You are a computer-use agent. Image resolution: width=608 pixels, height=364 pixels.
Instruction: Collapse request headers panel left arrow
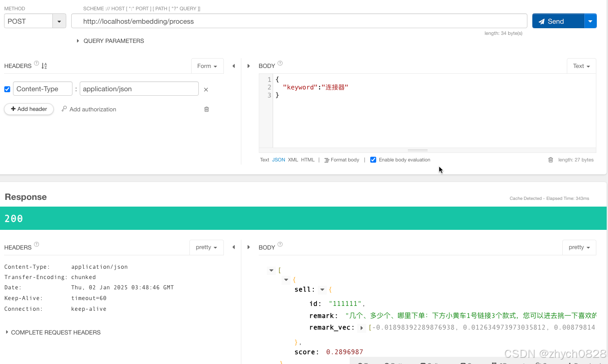[233, 66]
